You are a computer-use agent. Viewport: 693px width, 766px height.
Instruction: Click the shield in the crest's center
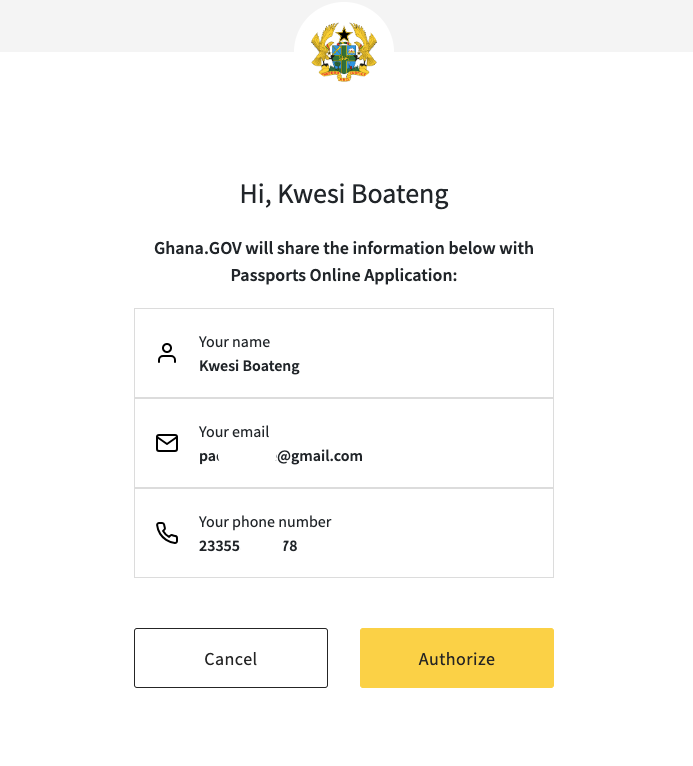(344, 59)
